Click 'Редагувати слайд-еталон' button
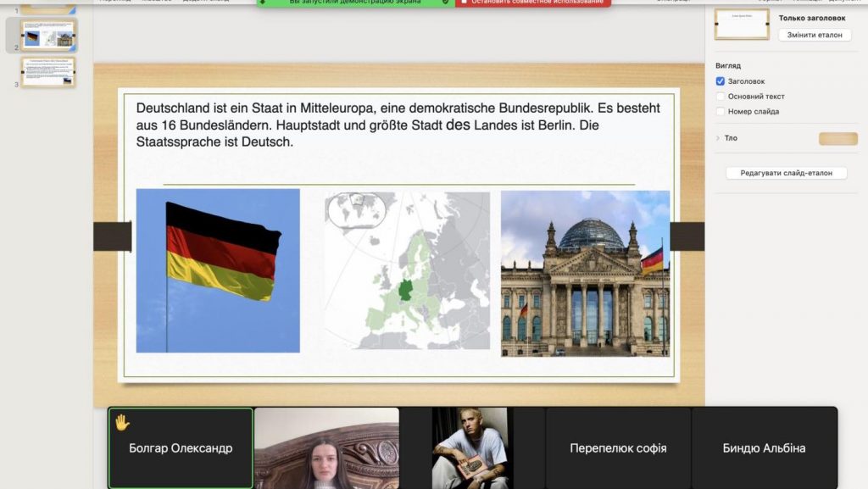This screenshot has height=489, width=868. pyautogui.click(x=786, y=173)
